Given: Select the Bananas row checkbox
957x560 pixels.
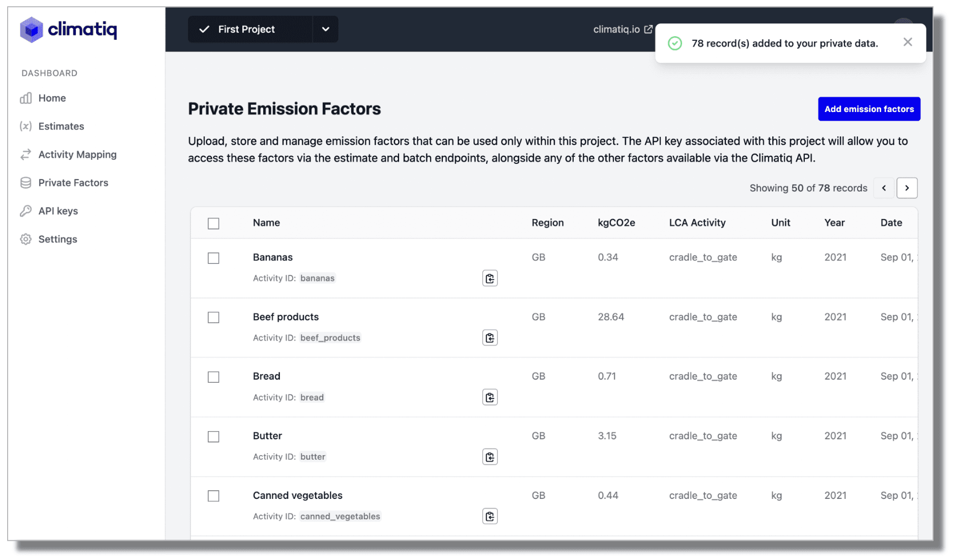Looking at the screenshot, I should point(213,258).
